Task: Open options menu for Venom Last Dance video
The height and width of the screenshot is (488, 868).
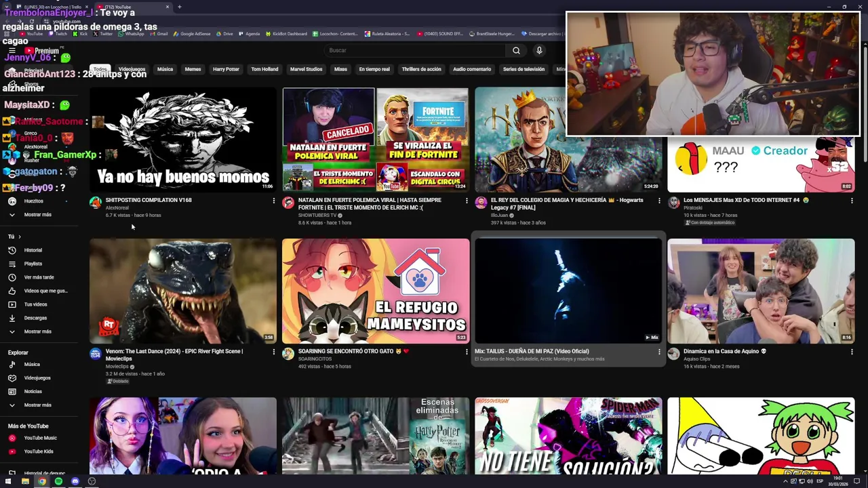Action: pos(274,352)
